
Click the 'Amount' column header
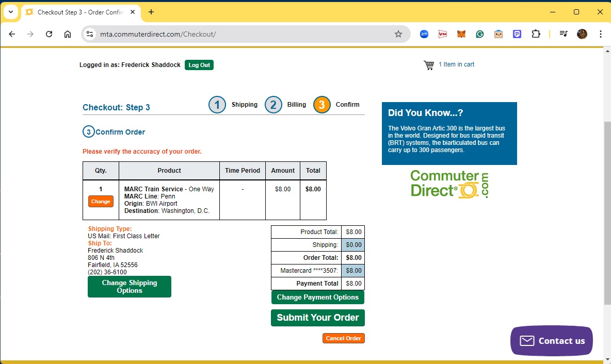283,171
